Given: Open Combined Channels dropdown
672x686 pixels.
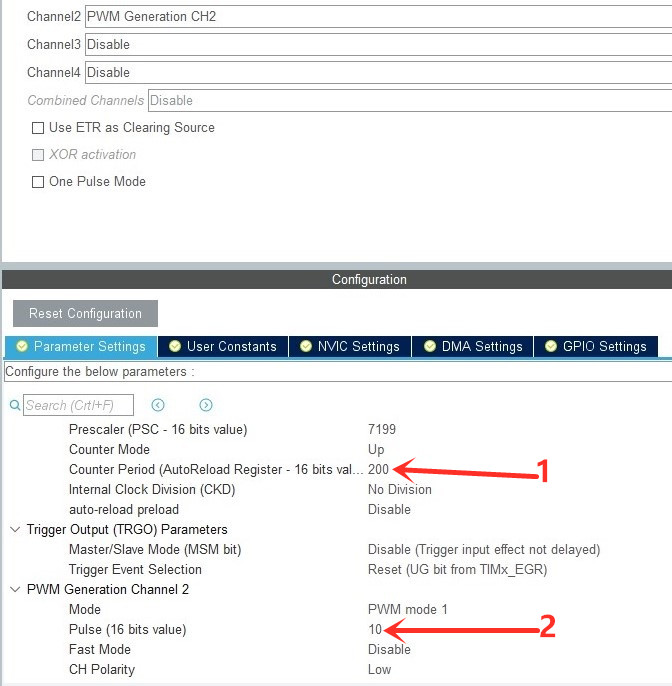Looking at the screenshot, I should click(x=410, y=101).
